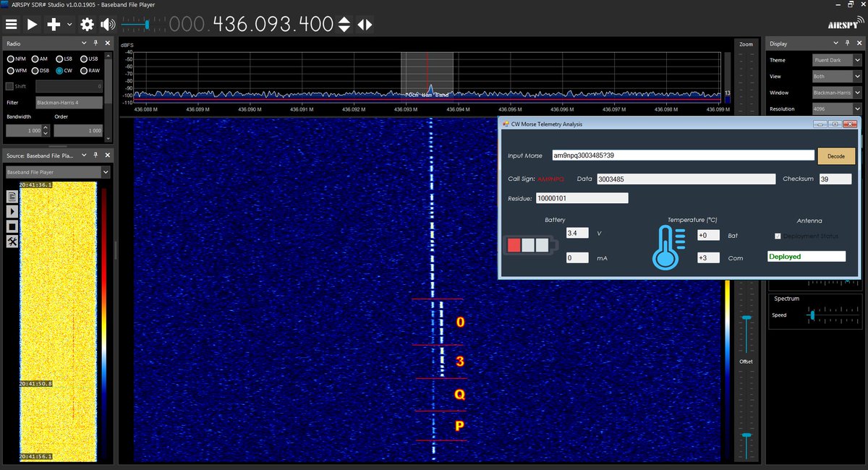Open the View Both dropdown

click(836, 76)
